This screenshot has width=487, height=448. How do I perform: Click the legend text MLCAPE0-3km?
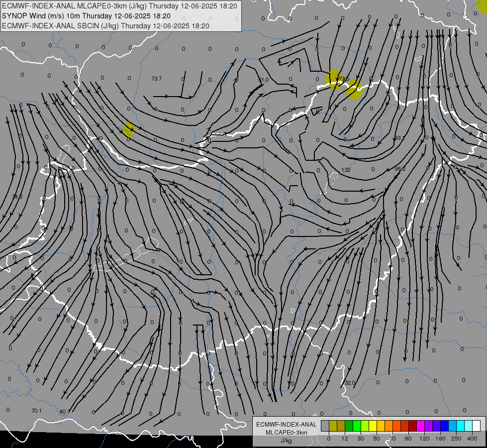point(287,433)
